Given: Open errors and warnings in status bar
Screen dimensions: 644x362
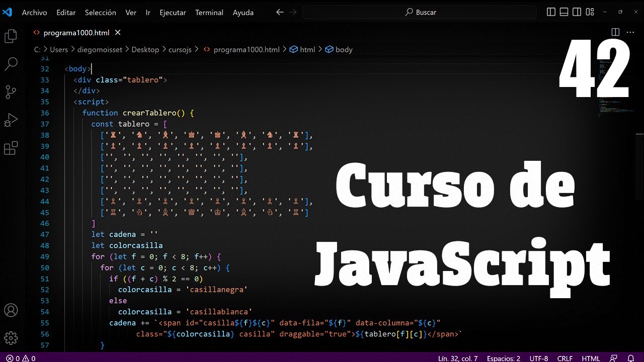Looking at the screenshot, I should coord(21,358).
